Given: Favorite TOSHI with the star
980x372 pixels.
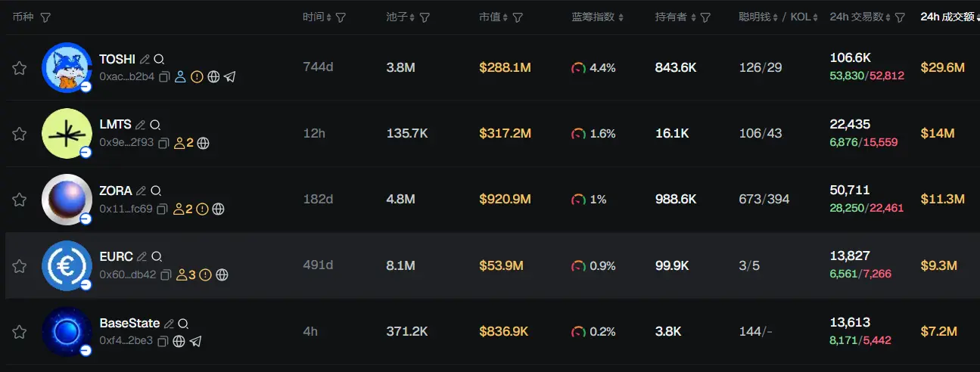Looking at the screenshot, I should [x=19, y=68].
